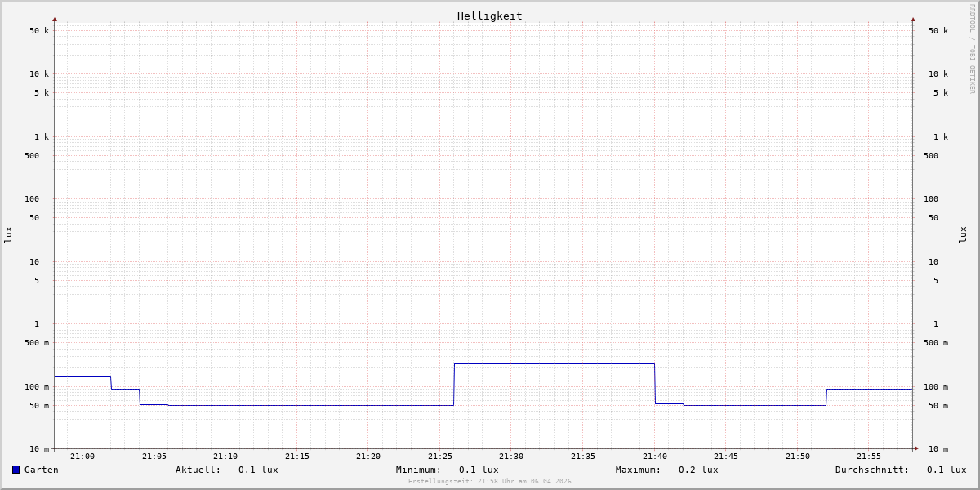
Task: Click the 500 m label on left axis
Action: coord(37,343)
